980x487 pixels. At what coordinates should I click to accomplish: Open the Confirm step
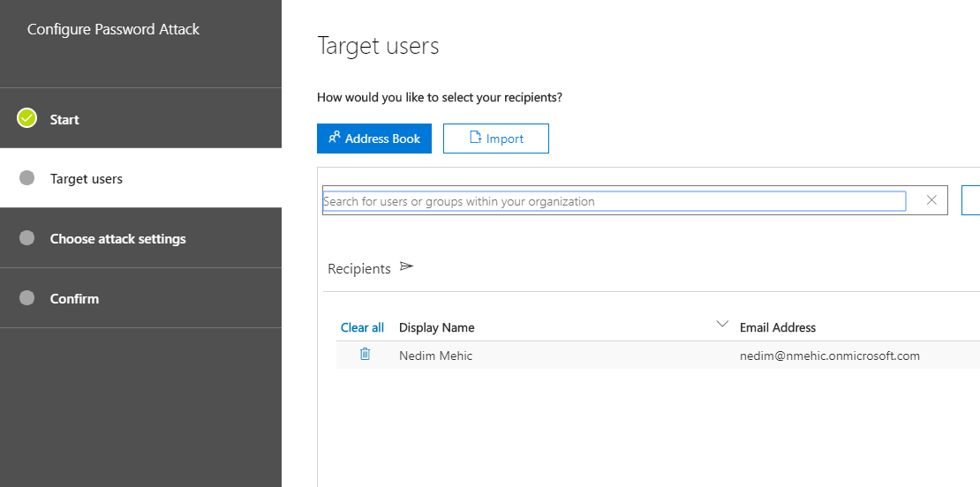tap(74, 299)
